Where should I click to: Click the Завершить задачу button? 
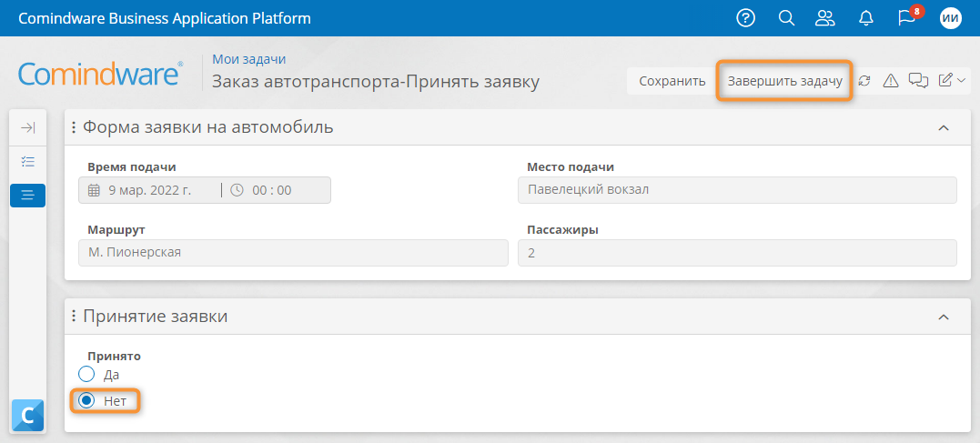(784, 81)
